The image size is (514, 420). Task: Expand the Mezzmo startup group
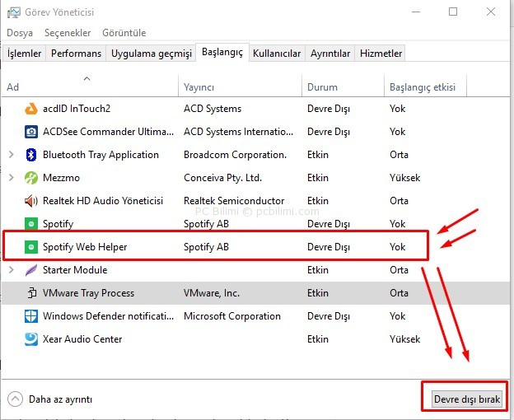(x=12, y=178)
